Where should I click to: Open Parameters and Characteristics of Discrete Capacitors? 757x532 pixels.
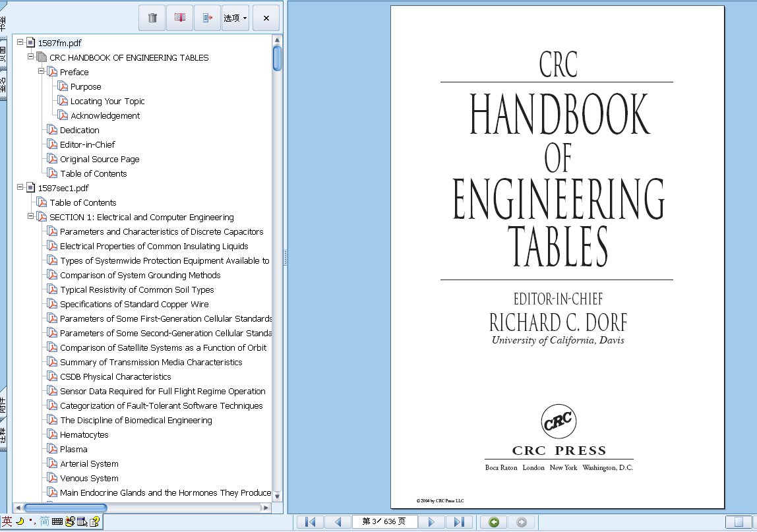tap(162, 232)
